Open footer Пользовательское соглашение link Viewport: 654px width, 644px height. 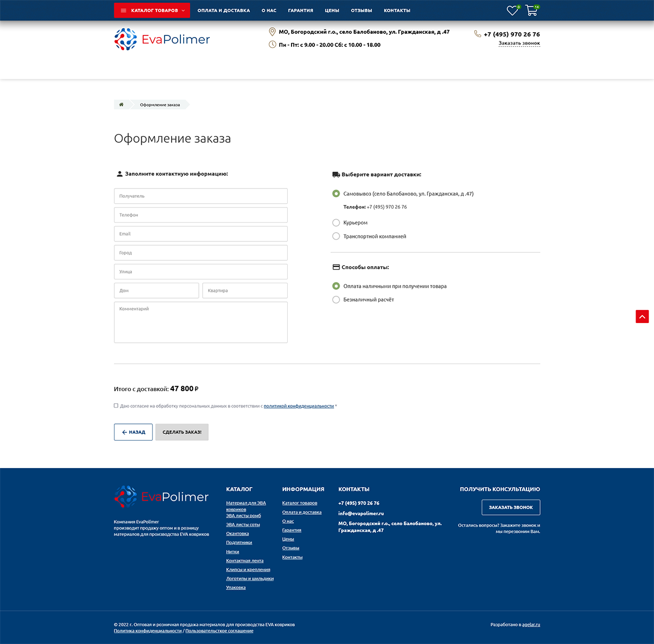point(219,631)
